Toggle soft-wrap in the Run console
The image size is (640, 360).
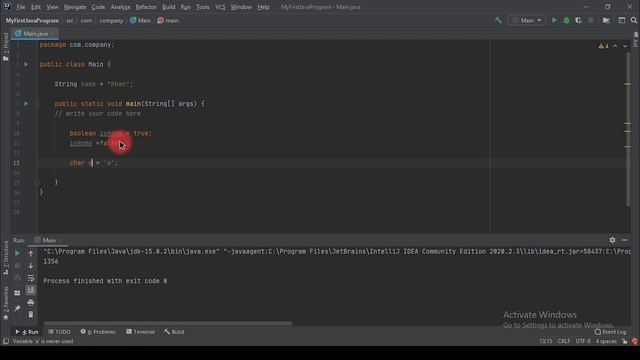31,278
